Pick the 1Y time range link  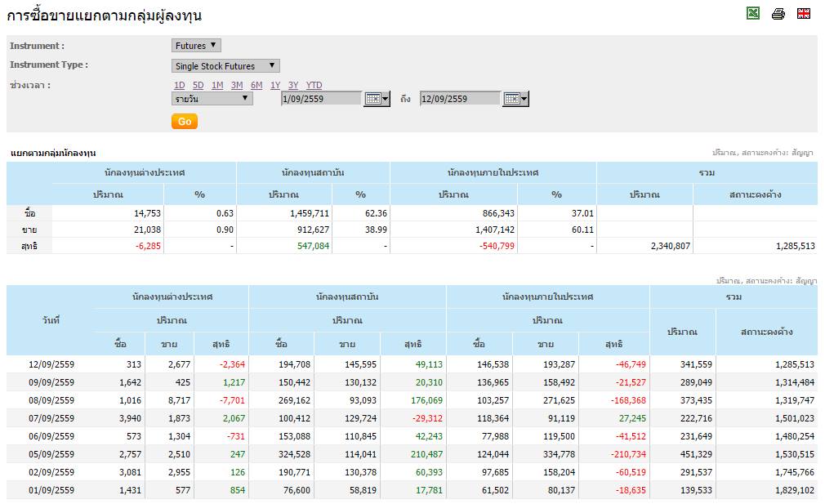click(x=275, y=85)
